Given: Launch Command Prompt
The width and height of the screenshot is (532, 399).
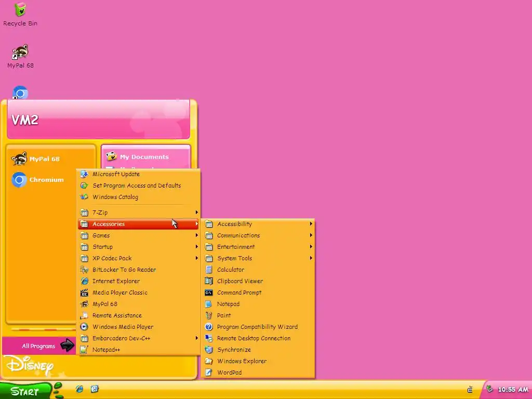Looking at the screenshot, I should (258, 292).
